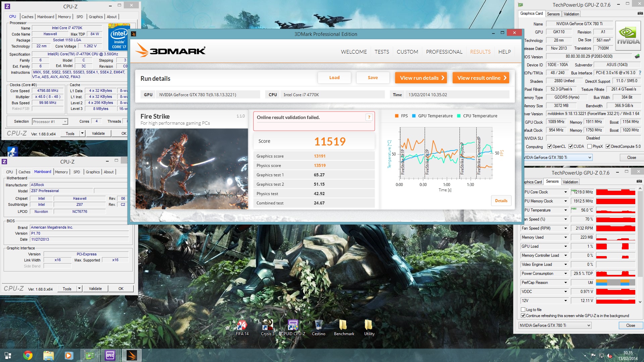The image size is (644, 362).
Task: Click the CPU Temperature green legend swatch
Action: click(x=459, y=116)
